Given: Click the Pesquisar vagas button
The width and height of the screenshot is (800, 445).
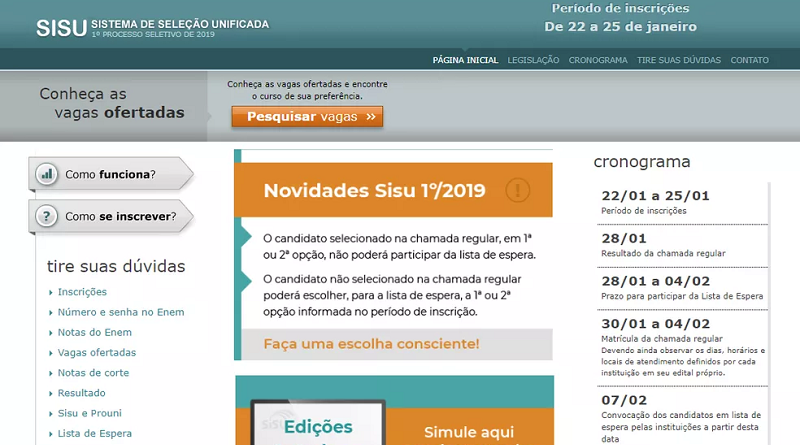Looking at the screenshot, I should tap(307, 116).
